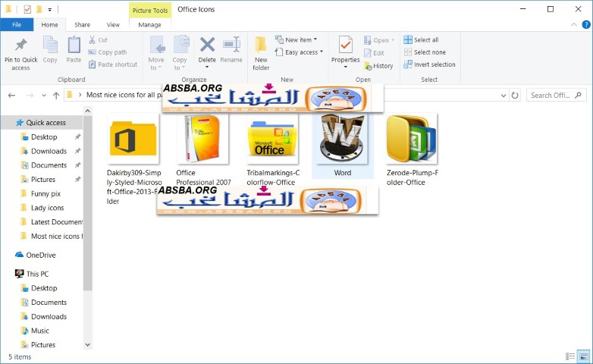Click Most nice icons address breadcrumb
Screen dimensions: 593x364
click(123, 95)
